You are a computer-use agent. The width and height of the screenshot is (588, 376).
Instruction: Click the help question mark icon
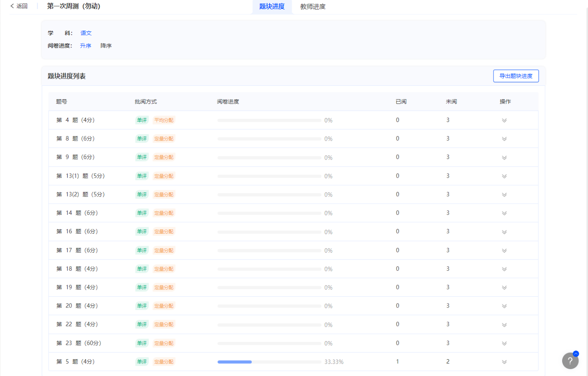[570, 361]
